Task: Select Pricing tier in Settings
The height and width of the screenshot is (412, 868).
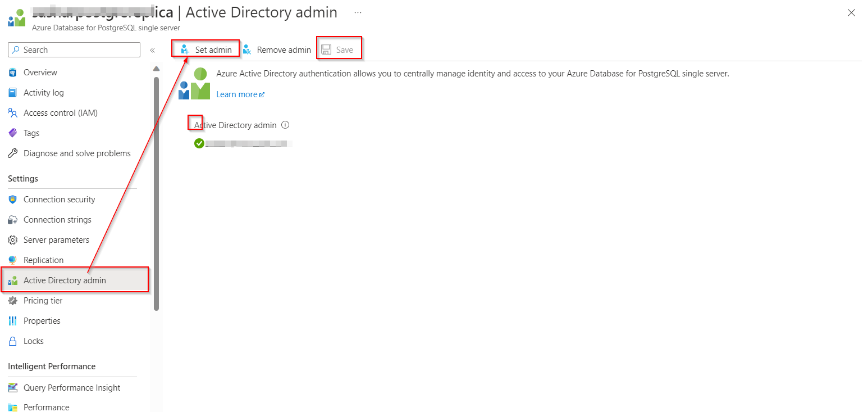Action: (x=43, y=301)
